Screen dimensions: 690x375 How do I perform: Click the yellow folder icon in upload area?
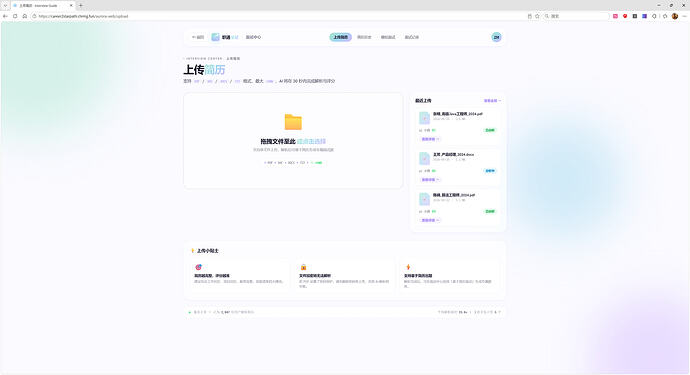[x=293, y=122]
